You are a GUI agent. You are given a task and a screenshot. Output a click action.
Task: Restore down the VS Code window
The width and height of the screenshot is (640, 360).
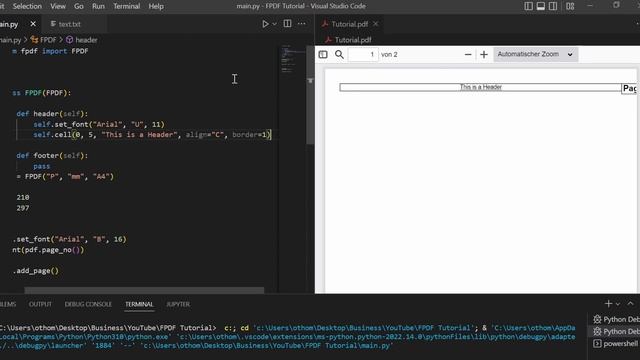coord(616,5)
